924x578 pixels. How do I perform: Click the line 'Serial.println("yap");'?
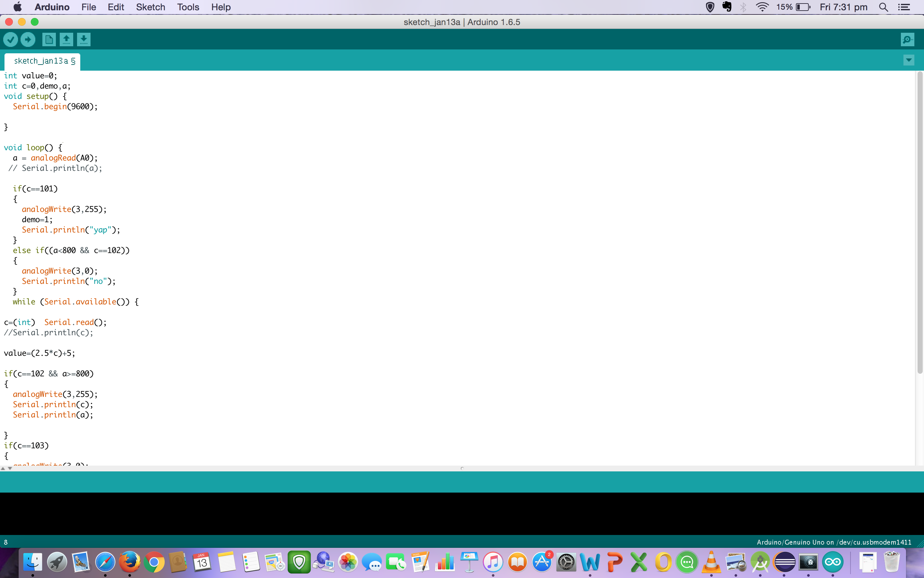click(71, 230)
